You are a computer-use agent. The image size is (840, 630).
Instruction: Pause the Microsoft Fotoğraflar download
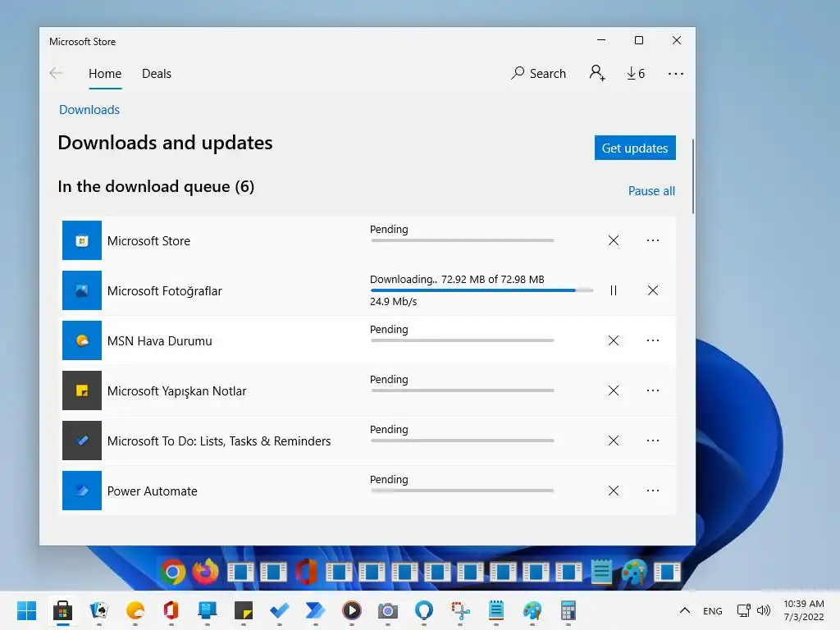pyautogui.click(x=614, y=290)
